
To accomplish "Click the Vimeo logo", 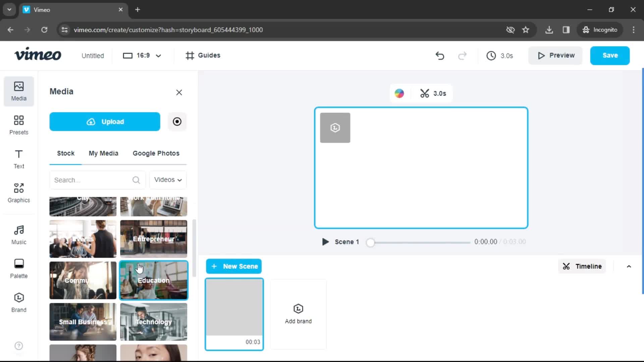I will [38, 54].
